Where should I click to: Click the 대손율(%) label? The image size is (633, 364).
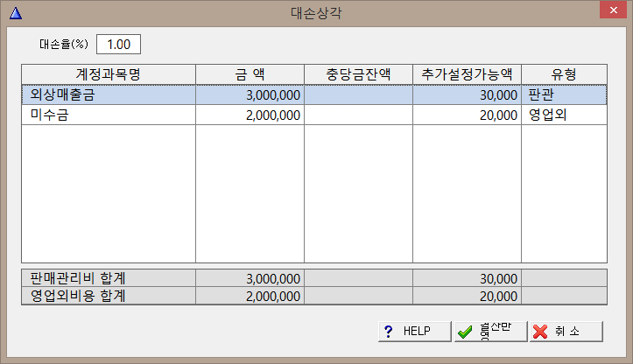[x=63, y=44]
